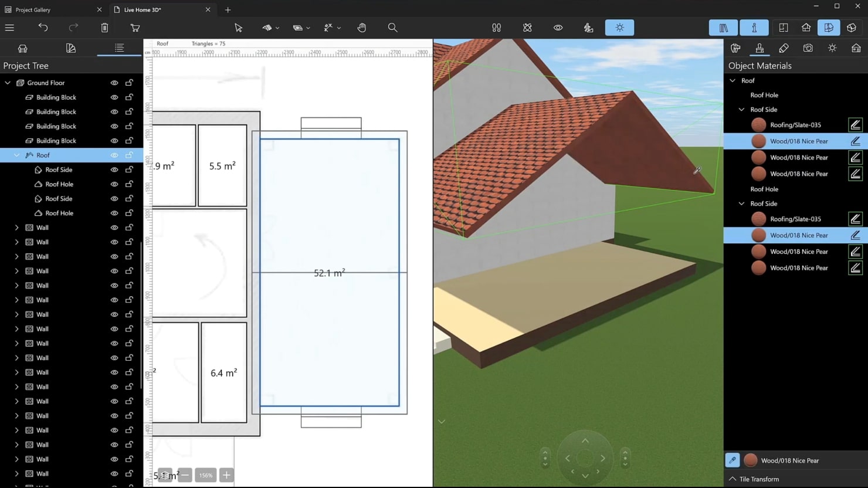
Task: Toggle visibility of first Building Block
Action: [114, 97]
